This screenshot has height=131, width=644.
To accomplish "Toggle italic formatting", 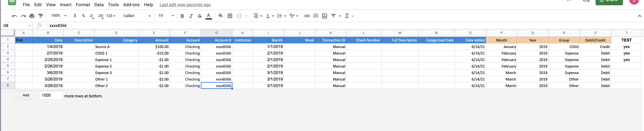I will click(191, 16).
